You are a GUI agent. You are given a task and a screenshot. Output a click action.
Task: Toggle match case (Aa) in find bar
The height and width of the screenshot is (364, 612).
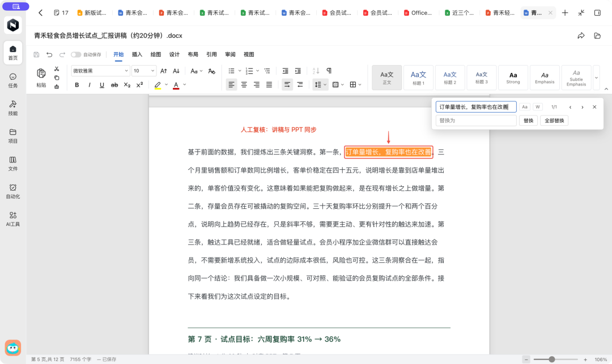click(x=525, y=107)
